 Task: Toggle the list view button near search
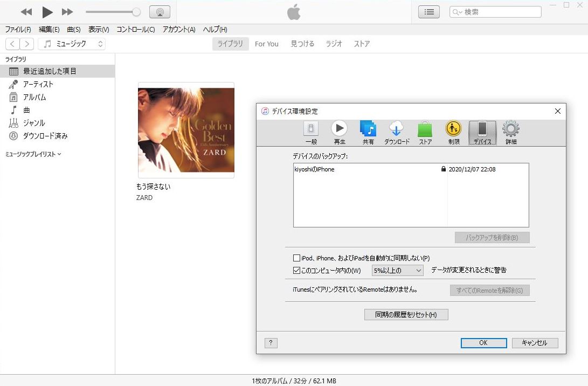[429, 12]
